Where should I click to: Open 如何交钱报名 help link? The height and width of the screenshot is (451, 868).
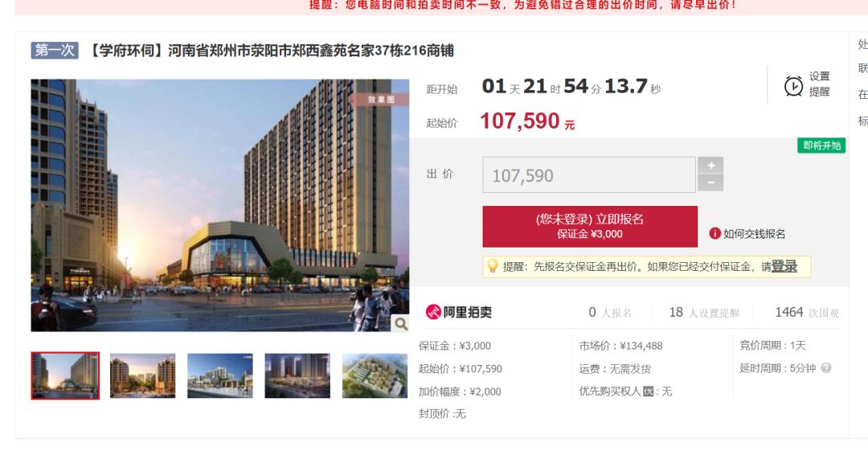pyautogui.click(x=754, y=234)
